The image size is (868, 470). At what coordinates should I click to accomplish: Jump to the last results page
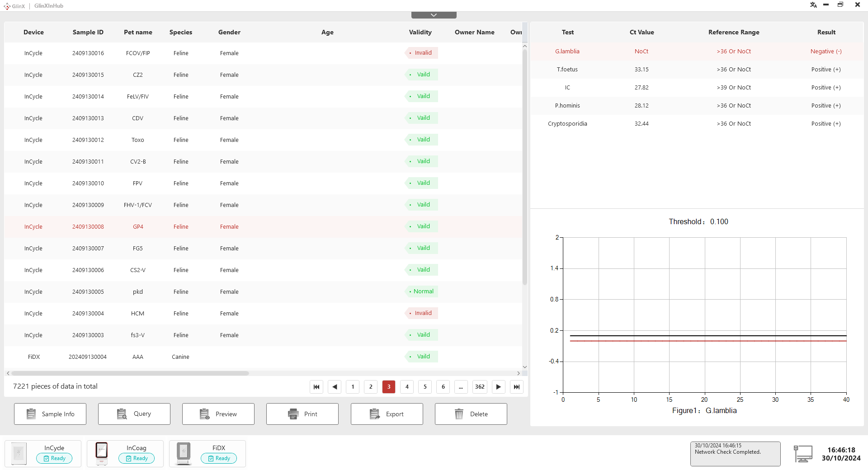tap(516, 387)
